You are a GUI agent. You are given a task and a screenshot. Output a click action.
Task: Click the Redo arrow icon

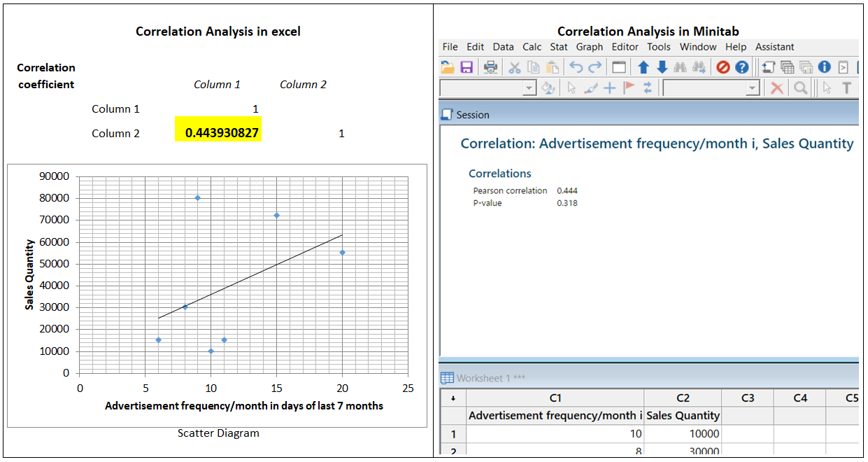coord(595,67)
